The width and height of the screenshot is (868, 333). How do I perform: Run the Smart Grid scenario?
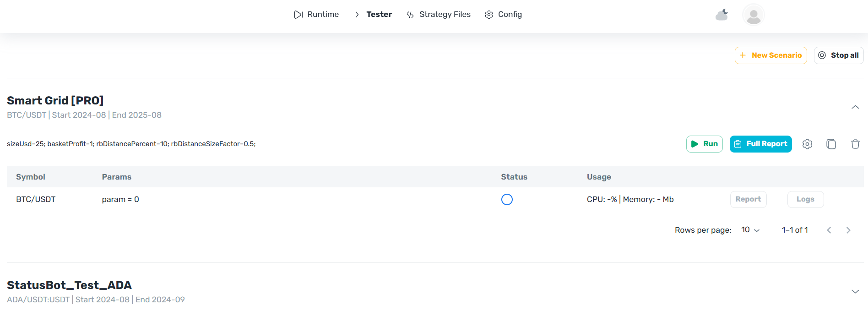pos(704,144)
